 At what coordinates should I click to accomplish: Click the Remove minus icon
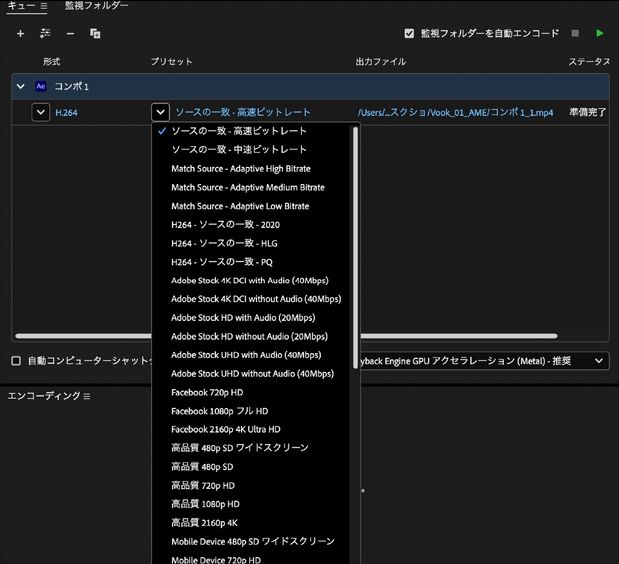pyautogui.click(x=70, y=34)
